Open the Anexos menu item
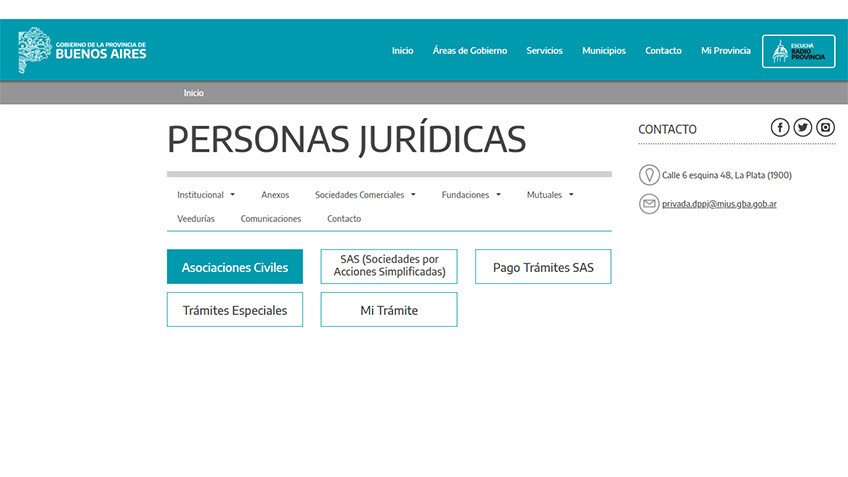This screenshot has width=848, height=477. click(x=275, y=195)
